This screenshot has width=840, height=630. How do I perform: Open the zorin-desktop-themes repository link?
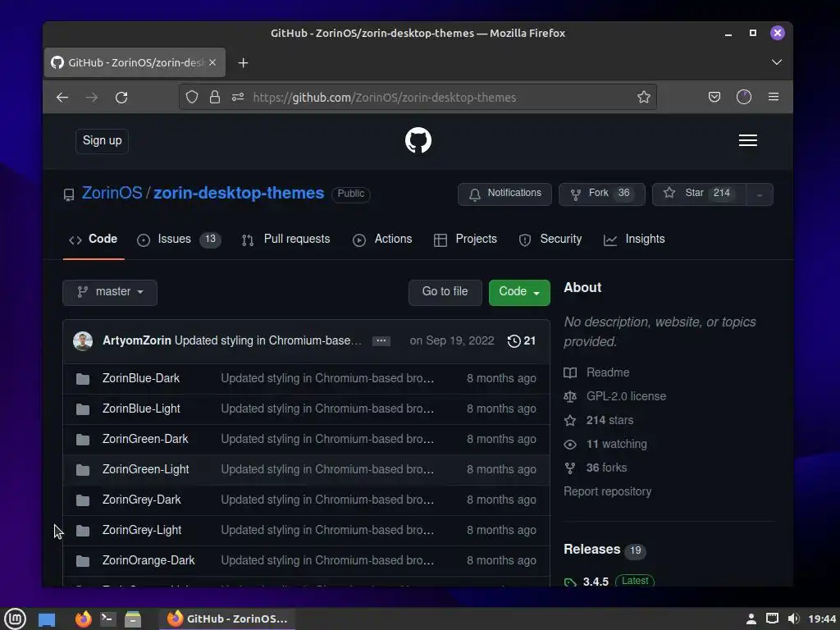239,193
